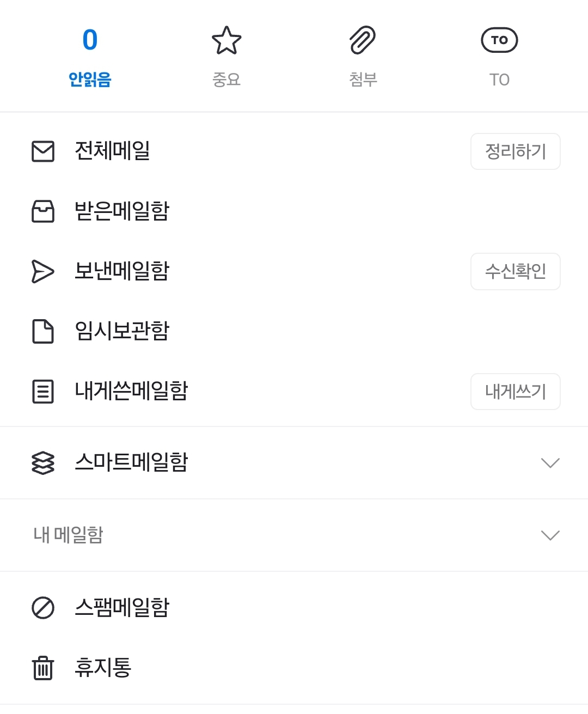Click the stacked layers icon for 스마트메일함
Image resolution: width=588 pixels, height=714 pixels.
tap(43, 463)
